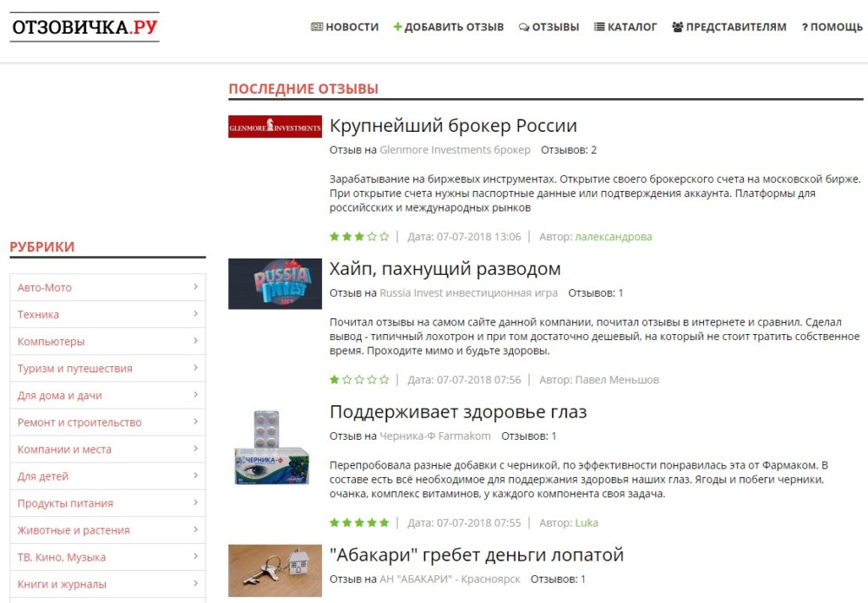The image size is (868, 603).
Task: Click the Черника-Ф product picture
Action: click(x=273, y=447)
